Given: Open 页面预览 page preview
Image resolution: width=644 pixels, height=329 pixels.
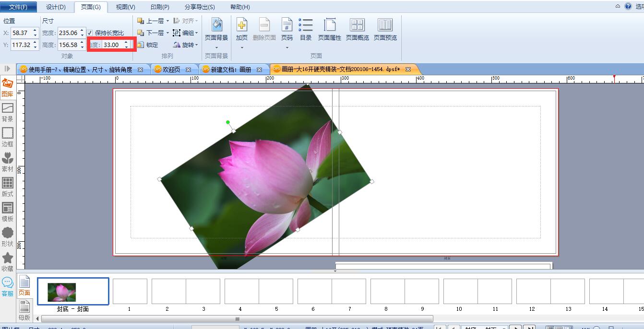Looking at the screenshot, I should coord(385,29).
